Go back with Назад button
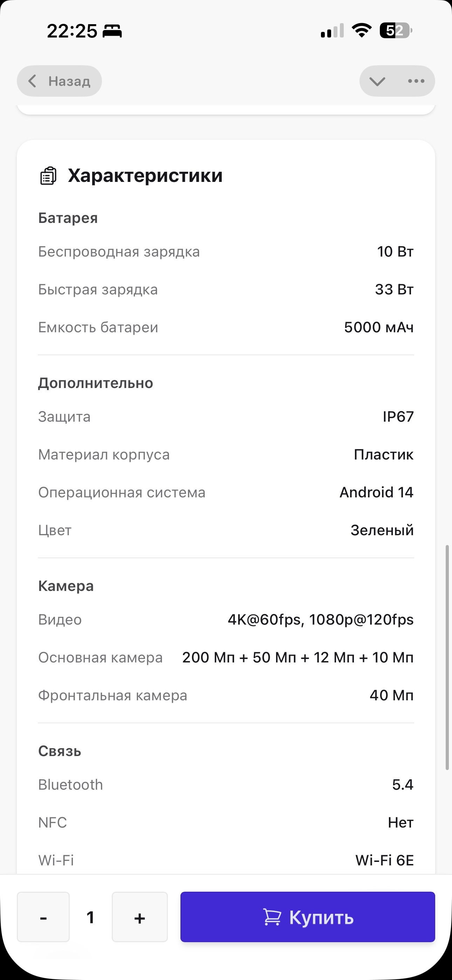 59,81
